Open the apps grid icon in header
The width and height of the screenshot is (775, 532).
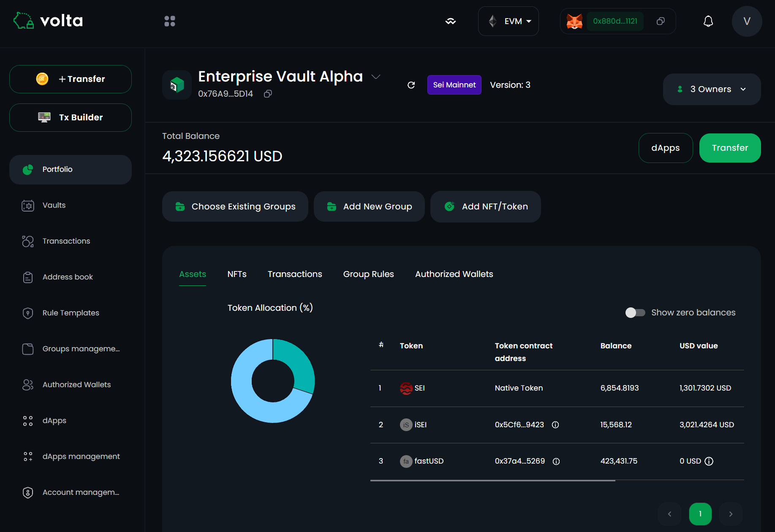(170, 21)
